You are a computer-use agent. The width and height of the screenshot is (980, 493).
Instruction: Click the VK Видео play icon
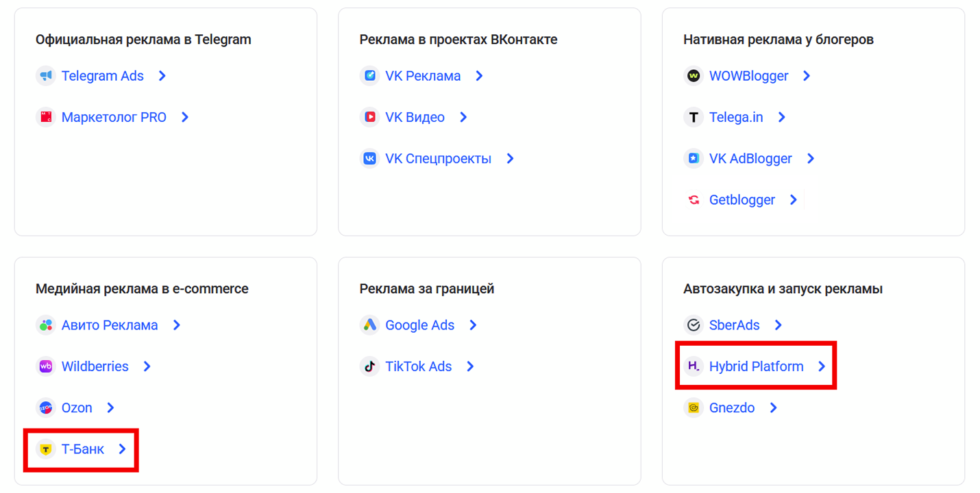pos(369,117)
